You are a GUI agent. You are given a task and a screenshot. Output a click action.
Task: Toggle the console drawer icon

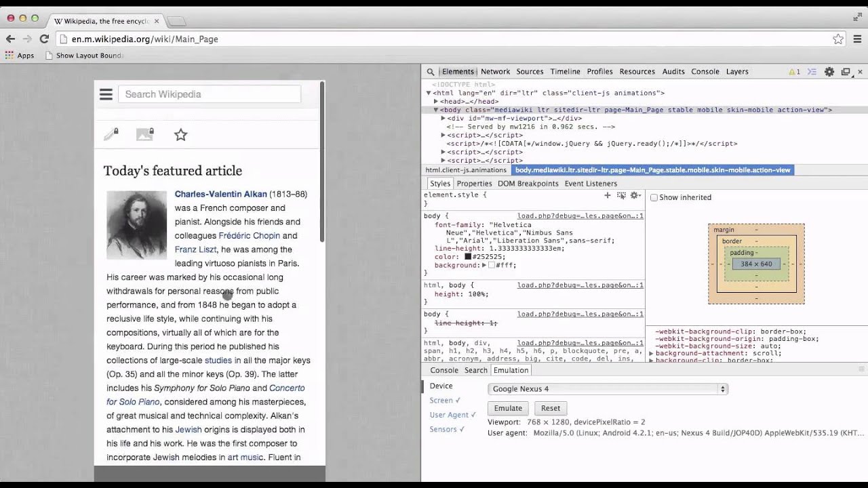[x=811, y=71]
